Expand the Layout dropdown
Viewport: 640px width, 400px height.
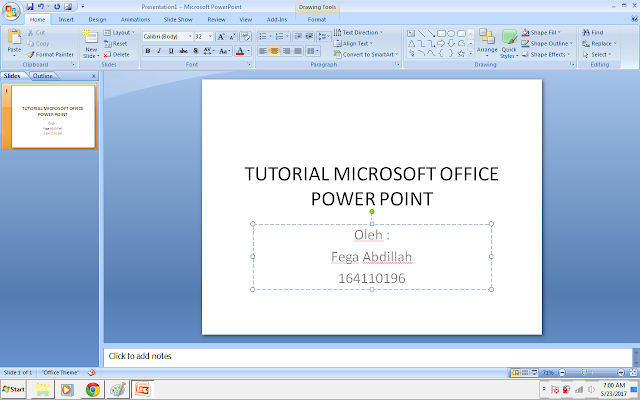pyautogui.click(x=119, y=33)
